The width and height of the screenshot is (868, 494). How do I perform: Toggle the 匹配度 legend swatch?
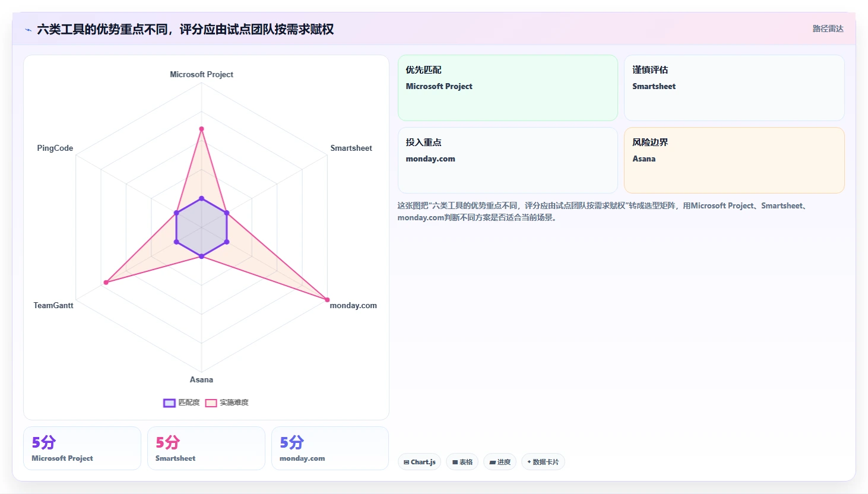[x=169, y=403]
